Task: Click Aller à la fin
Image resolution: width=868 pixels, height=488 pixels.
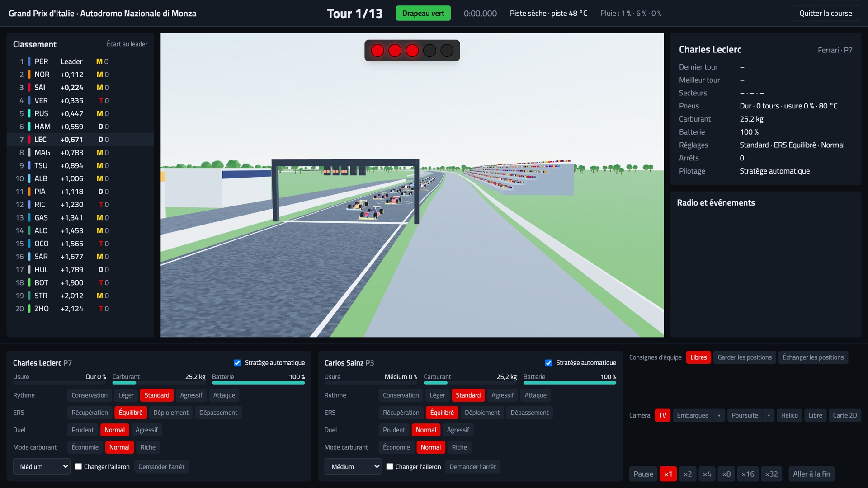Action: click(x=811, y=474)
